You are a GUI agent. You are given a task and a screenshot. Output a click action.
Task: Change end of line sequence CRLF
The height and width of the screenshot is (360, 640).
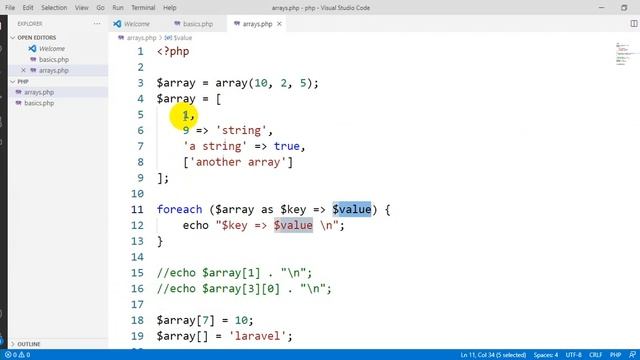click(x=596, y=355)
